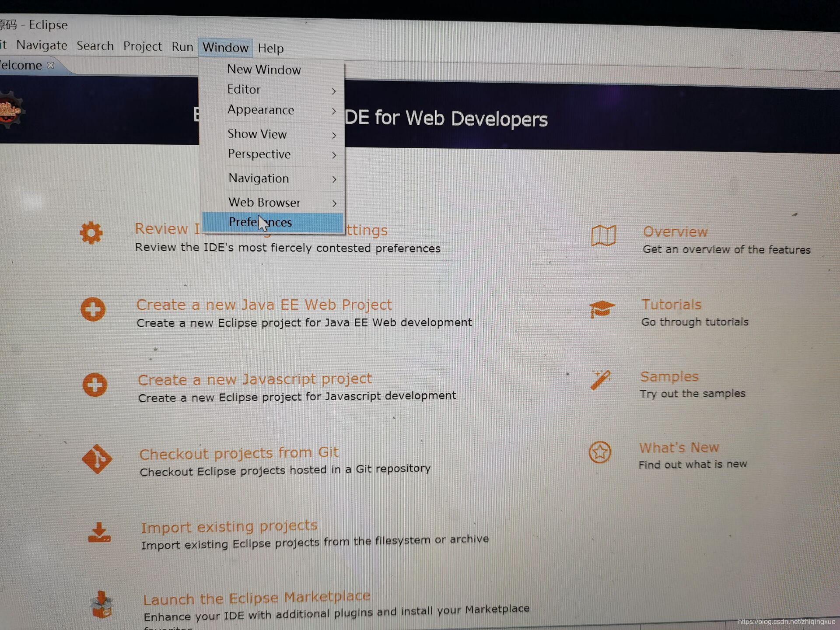This screenshot has width=840, height=630.
Task: Click the Import existing projects download icon
Action: tap(99, 532)
